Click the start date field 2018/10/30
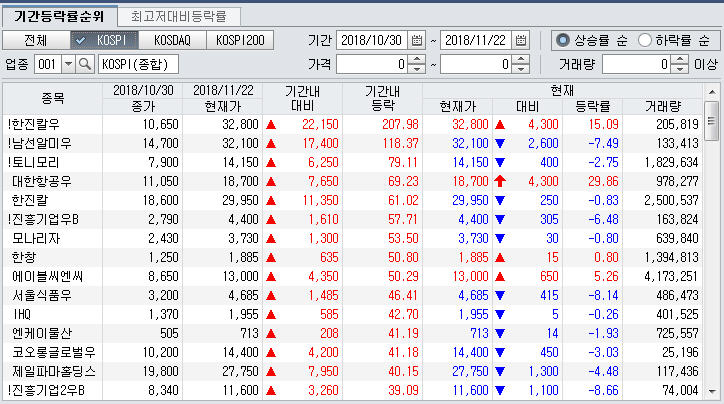 pos(369,41)
